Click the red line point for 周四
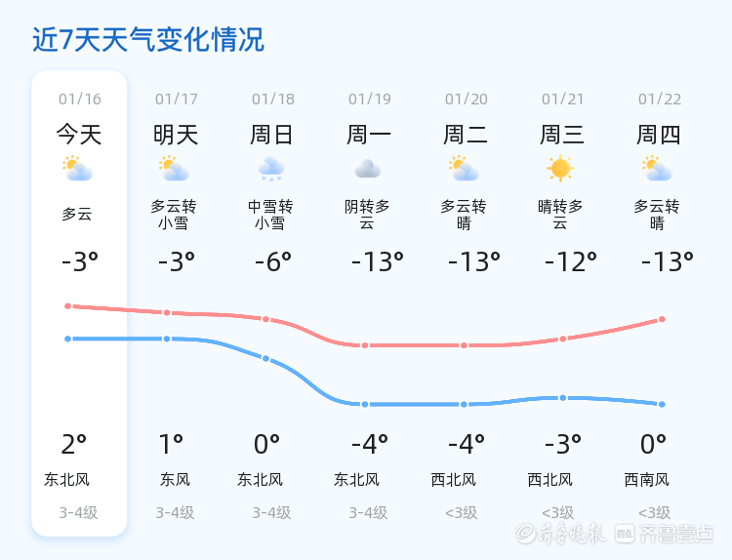This screenshot has height=560, width=732. coord(662,319)
